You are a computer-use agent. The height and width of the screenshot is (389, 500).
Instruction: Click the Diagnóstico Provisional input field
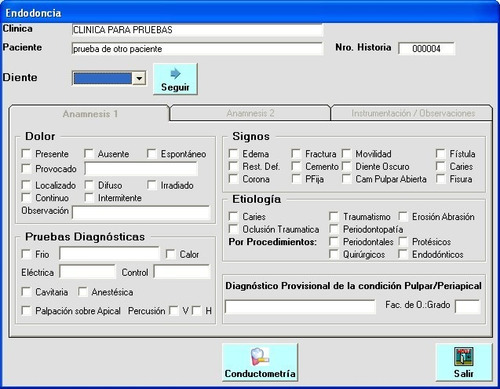[300, 307]
